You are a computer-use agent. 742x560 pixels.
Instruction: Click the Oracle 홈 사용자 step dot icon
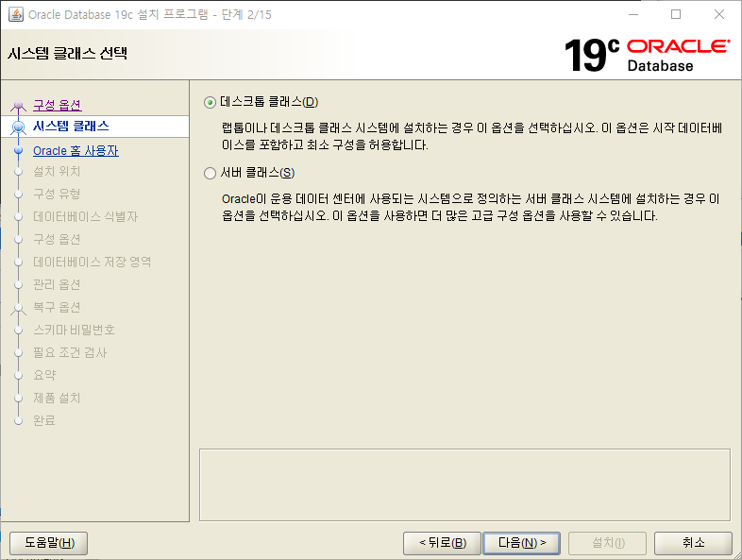click(x=19, y=150)
